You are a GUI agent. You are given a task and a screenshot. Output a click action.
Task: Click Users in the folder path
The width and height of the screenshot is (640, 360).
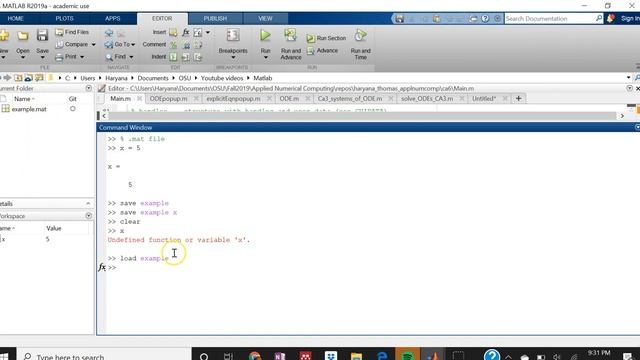pos(87,78)
